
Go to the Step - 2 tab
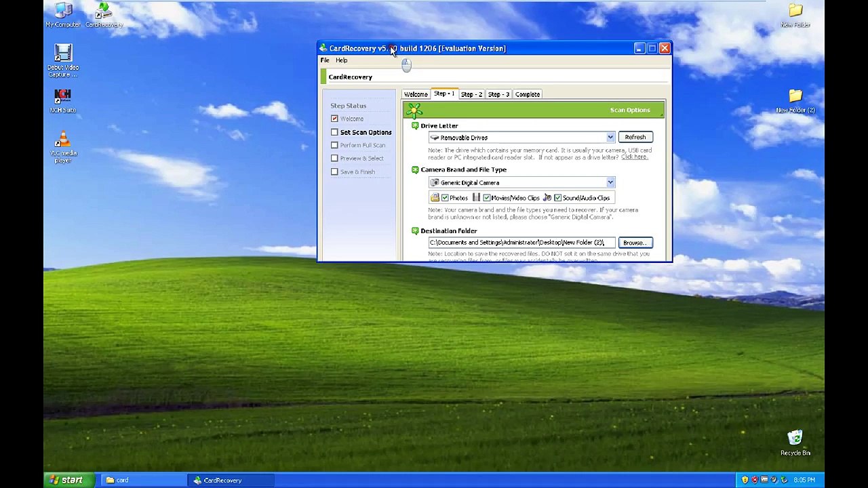[471, 94]
